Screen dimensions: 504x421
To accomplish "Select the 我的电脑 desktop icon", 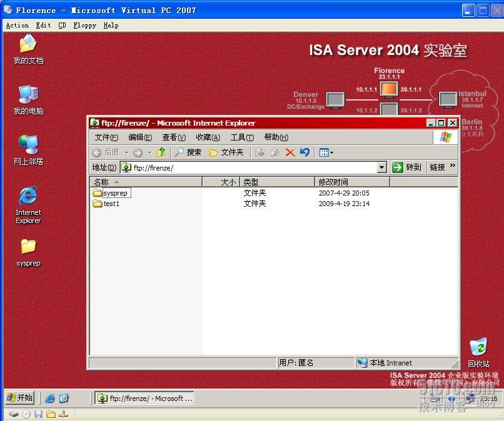I will pos(28,100).
